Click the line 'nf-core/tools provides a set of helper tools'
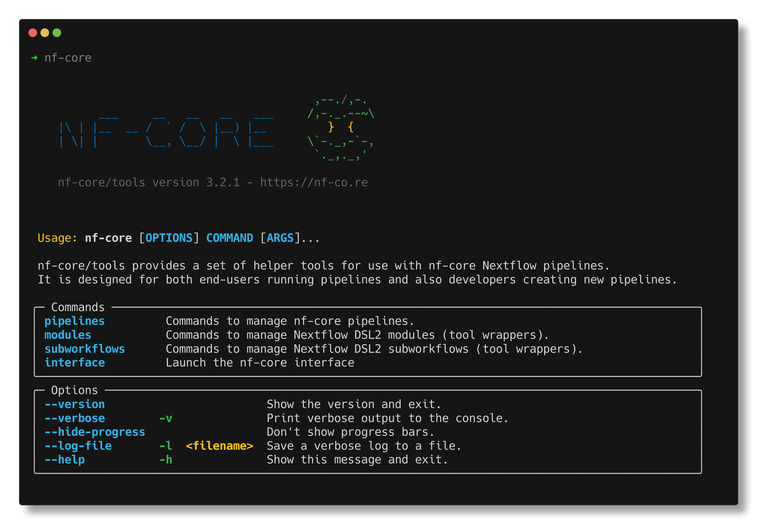This screenshot has height=532, width=765. tap(324, 266)
